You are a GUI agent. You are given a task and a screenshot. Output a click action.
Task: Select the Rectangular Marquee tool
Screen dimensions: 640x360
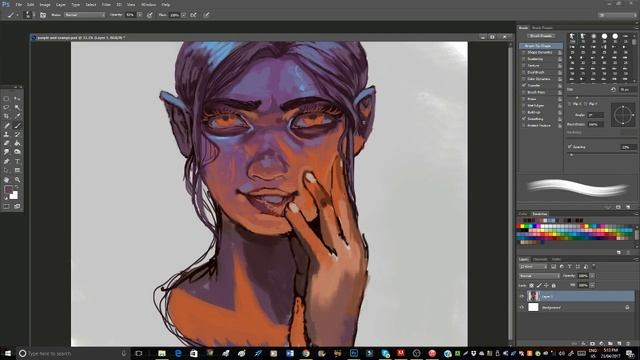[6, 98]
